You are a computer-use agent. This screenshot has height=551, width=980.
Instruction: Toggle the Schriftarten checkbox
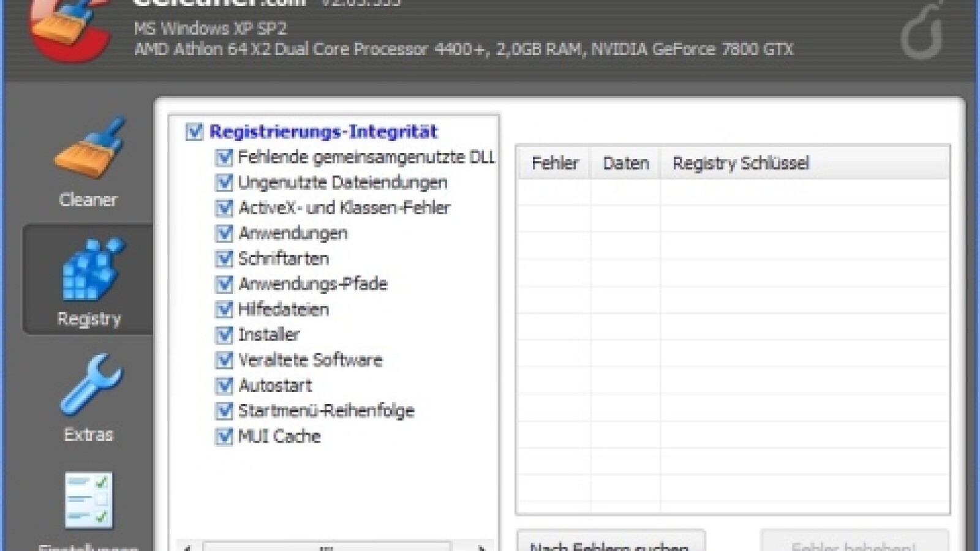point(224,258)
